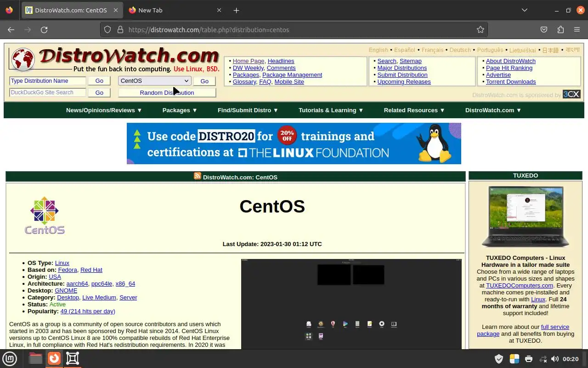Screen dimensions: 588x368
Task: Click the TUXEDO laptop image
Action: [x=526, y=216]
